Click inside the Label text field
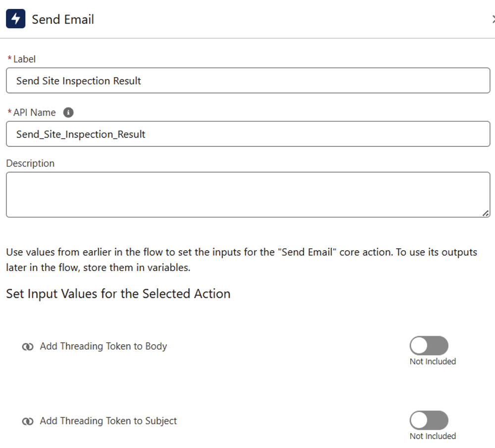The image size is (495, 448). pos(247,81)
